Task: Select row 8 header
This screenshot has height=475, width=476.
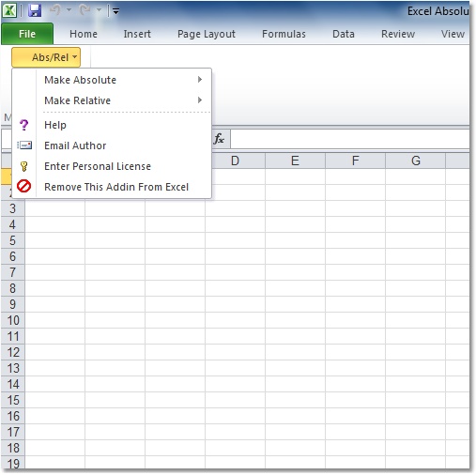Action: 12,288
